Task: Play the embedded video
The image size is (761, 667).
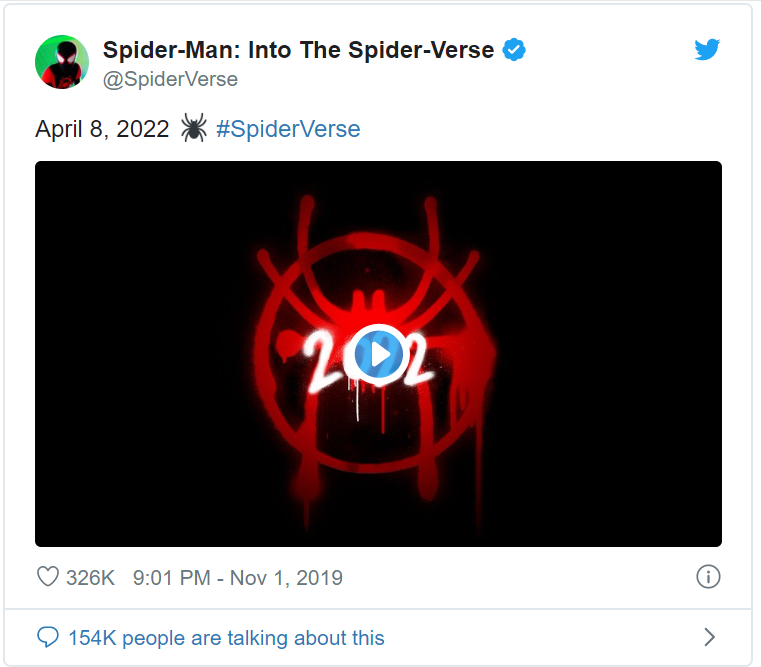Action: point(378,352)
